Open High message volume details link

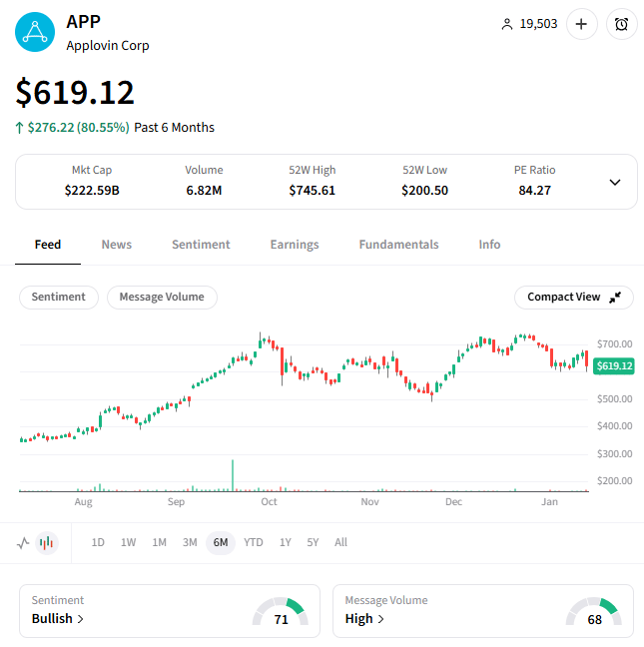(x=364, y=619)
